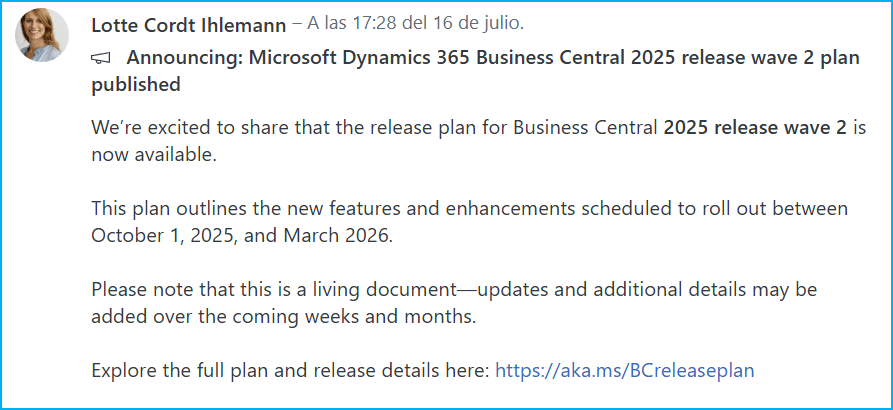The image size is (893, 410).
Task: Click the "October 1, 2025" date text
Action: click(x=162, y=236)
